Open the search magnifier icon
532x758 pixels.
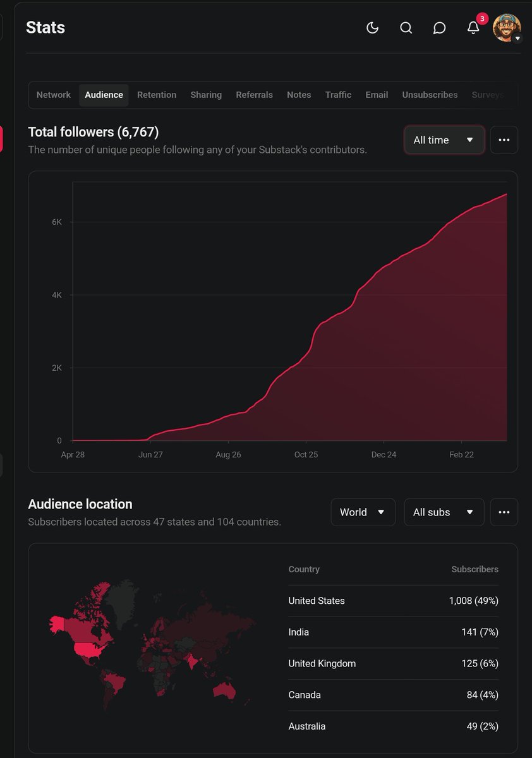tap(406, 28)
